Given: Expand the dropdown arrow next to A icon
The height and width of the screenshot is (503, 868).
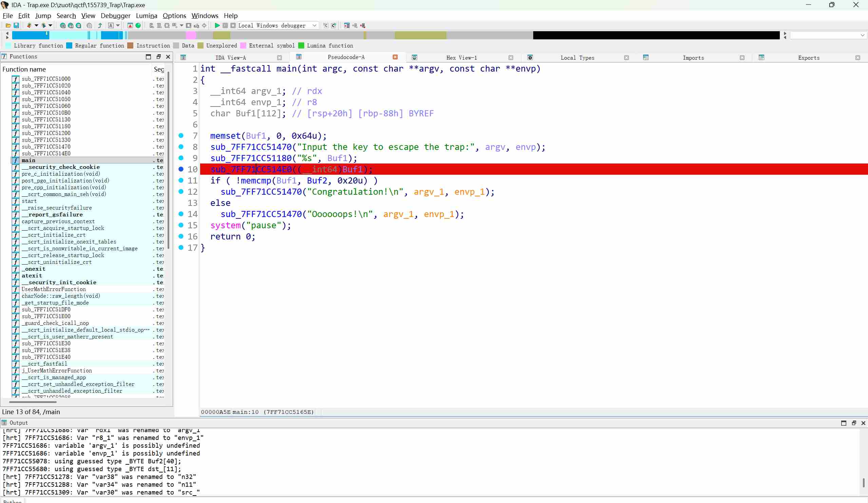Looking at the screenshot, I should point(118,25).
